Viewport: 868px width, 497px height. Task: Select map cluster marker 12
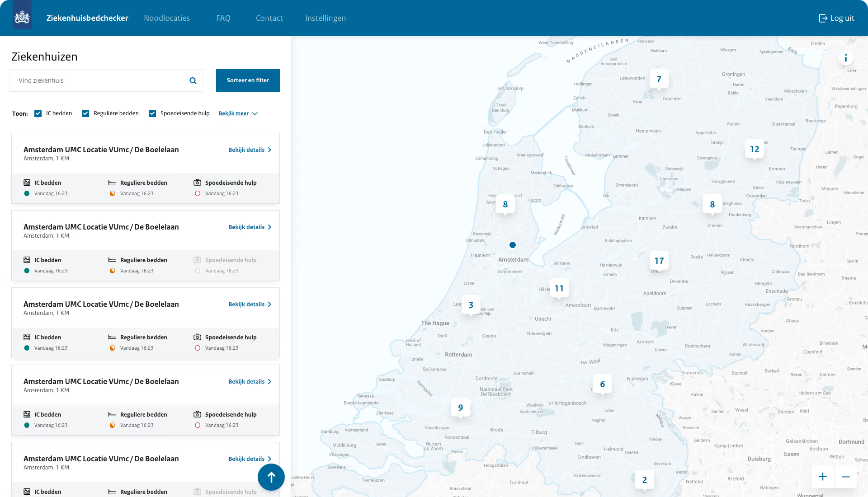(x=755, y=149)
